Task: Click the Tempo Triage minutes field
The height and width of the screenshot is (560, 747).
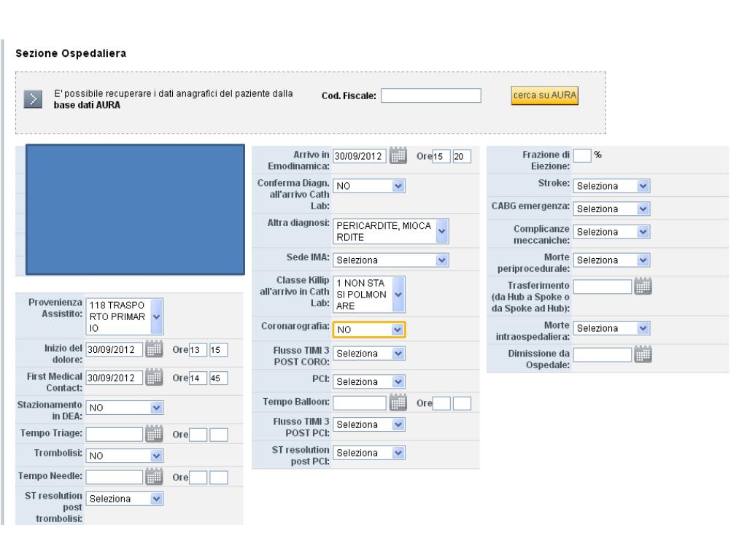Action: 219,435
